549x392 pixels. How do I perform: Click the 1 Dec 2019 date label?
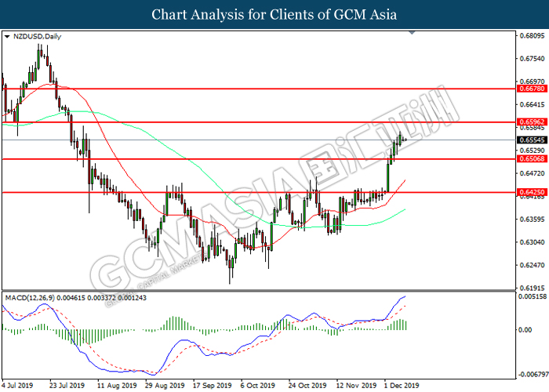(x=402, y=386)
